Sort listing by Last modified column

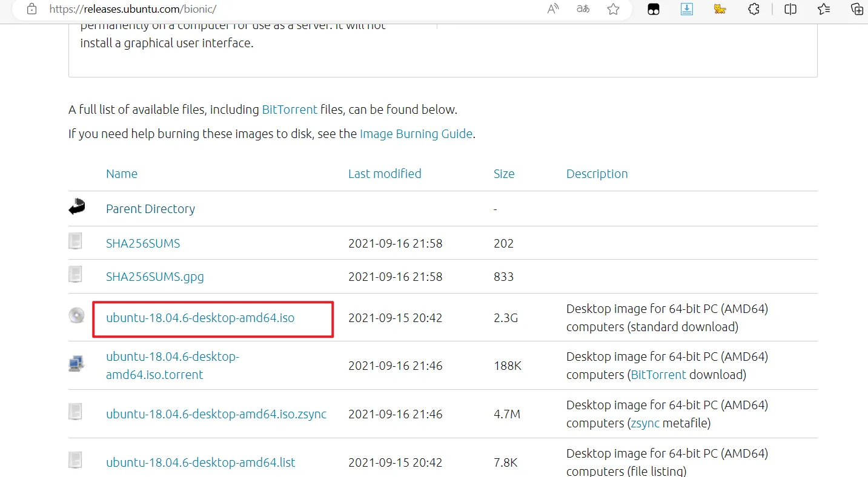tap(385, 174)
